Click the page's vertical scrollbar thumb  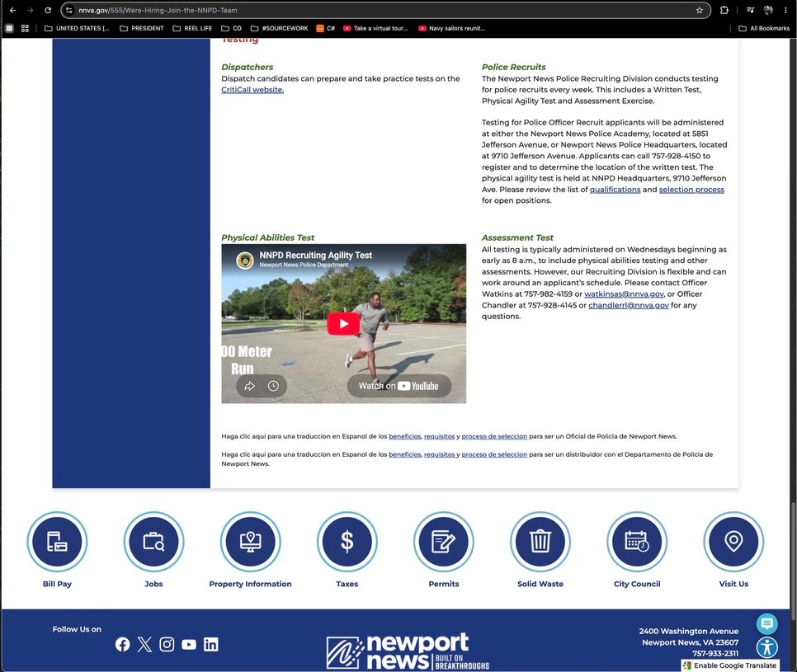(792, 562)
